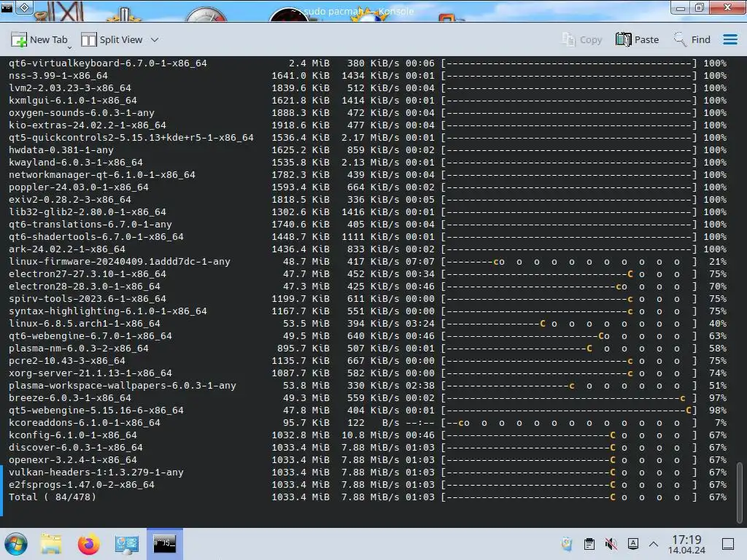Screen dimensions: 747x560
Task: Click the qt6-translations-6.7.0-1-any line
Action: click(x=368, y=225)
